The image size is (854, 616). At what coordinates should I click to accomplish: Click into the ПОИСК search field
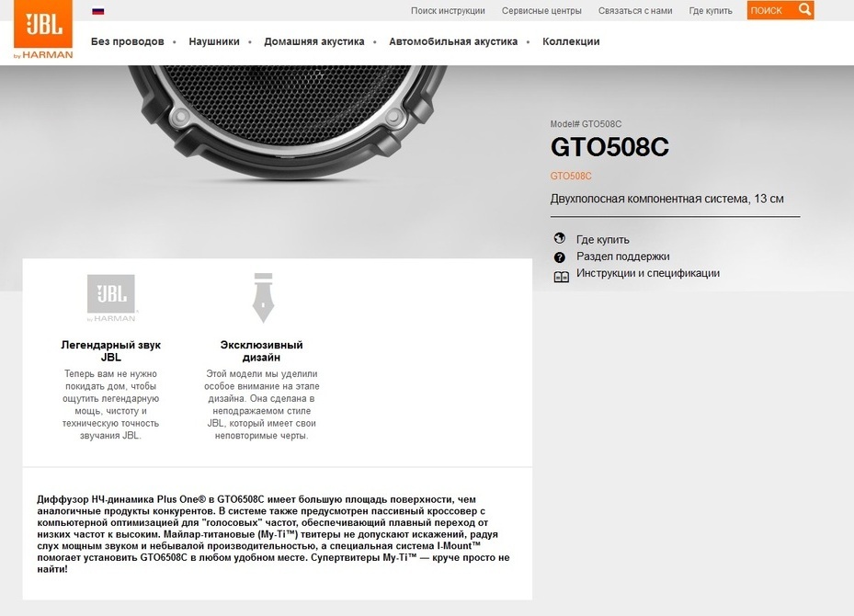point(769,10)
